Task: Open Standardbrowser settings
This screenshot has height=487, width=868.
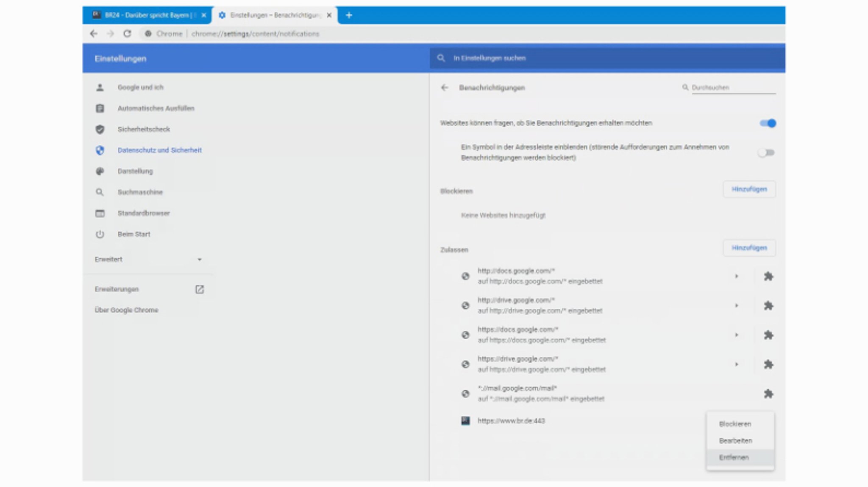Action: point(144,213)
